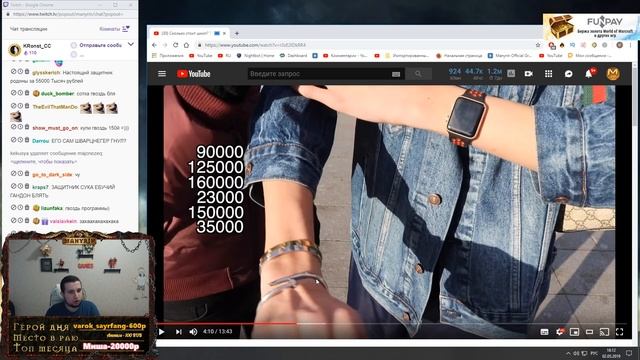
Task: Open the Приложения apps bookmark
Action: [x=168, y=56]
